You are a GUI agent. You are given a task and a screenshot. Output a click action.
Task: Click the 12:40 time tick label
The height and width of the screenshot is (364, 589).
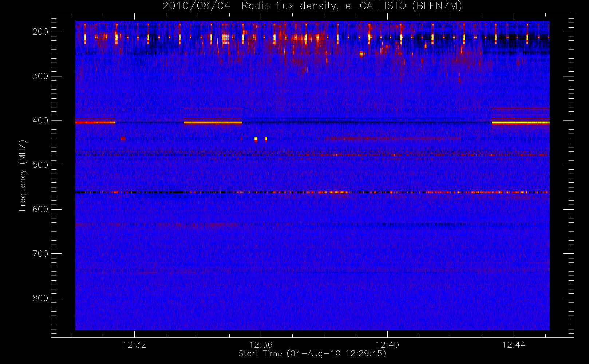coord(387,345)
